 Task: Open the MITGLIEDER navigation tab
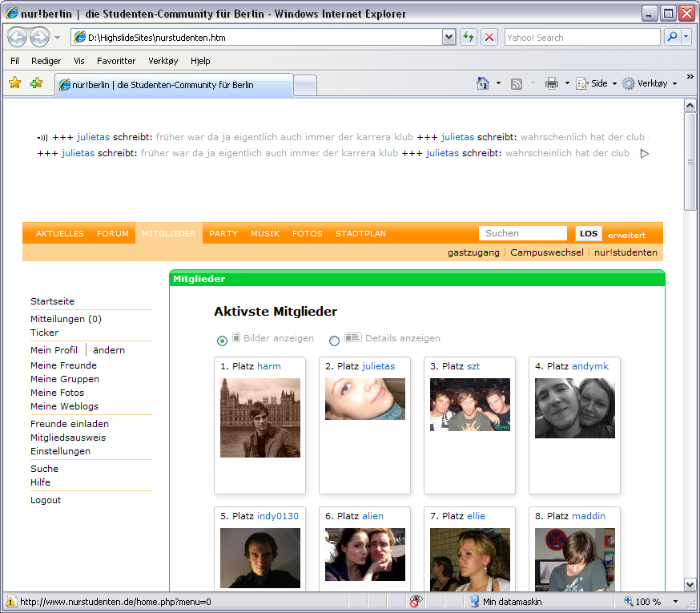[169, 234]
